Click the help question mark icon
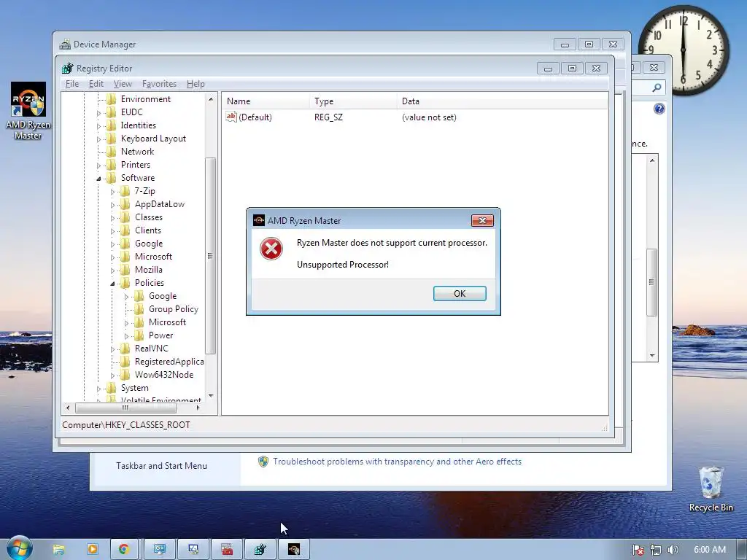Image resolution: width=747 pixels, height=560 pixels. coord(659,109)
